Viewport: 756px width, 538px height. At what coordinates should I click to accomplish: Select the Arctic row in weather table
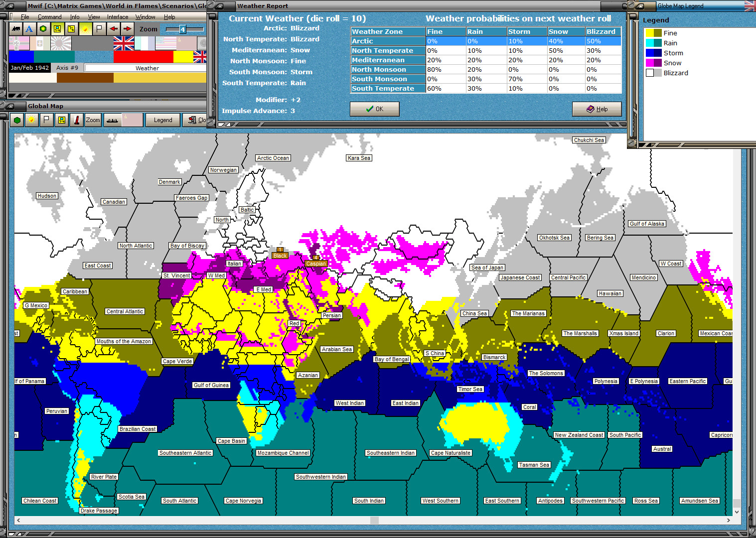486,41
